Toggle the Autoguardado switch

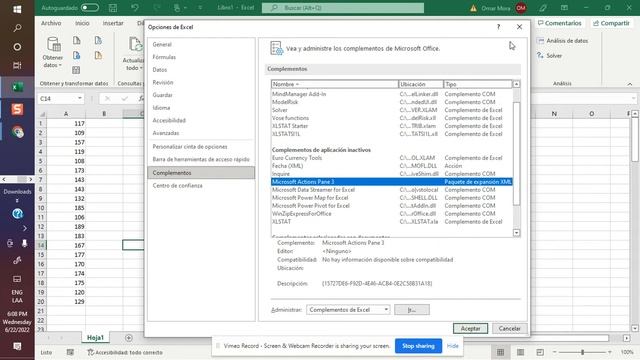90,8
